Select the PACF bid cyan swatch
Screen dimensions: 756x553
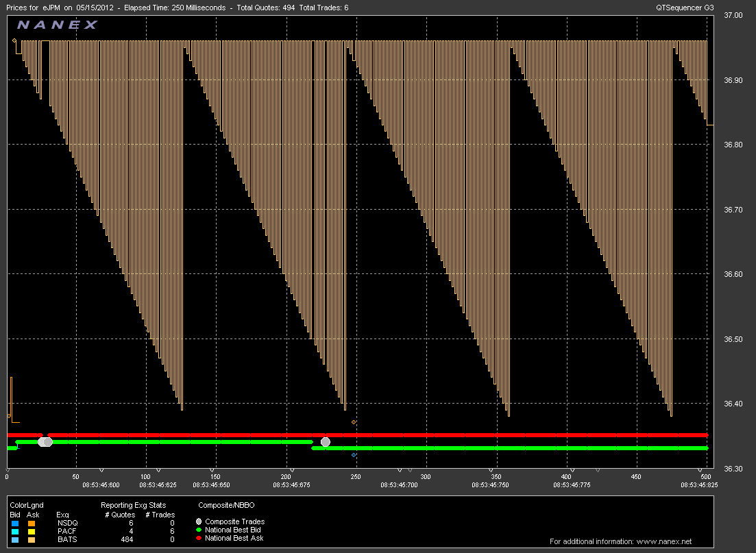tap(15, 532)
